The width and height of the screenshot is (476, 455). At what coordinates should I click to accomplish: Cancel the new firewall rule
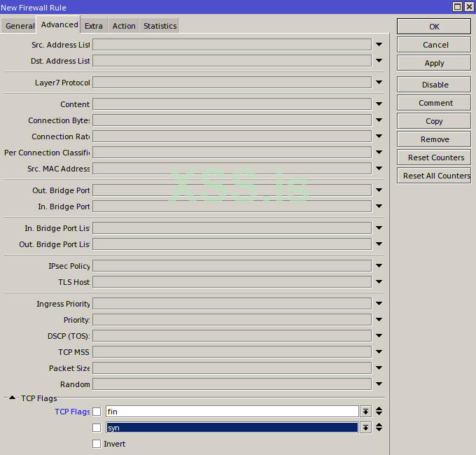434,45
